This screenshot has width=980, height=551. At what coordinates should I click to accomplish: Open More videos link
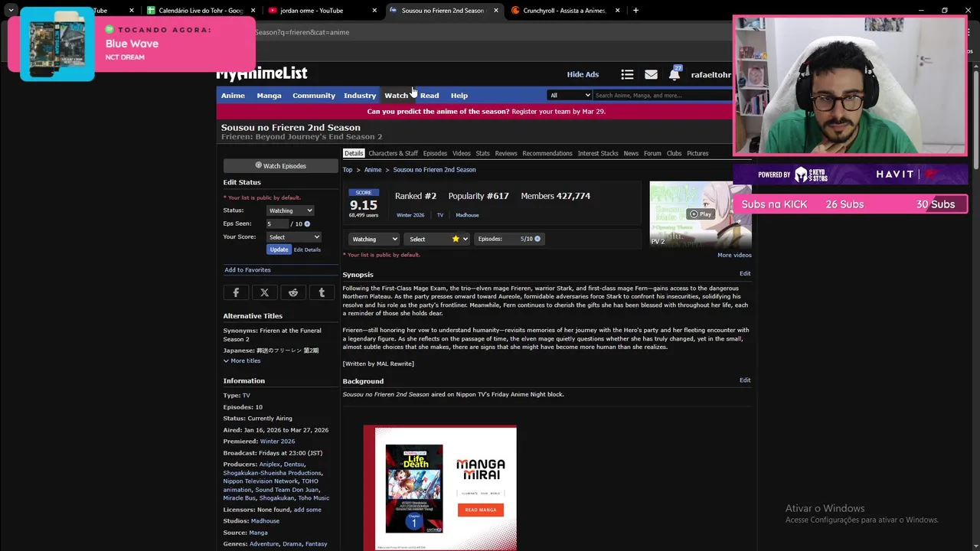tap(734, 255)
